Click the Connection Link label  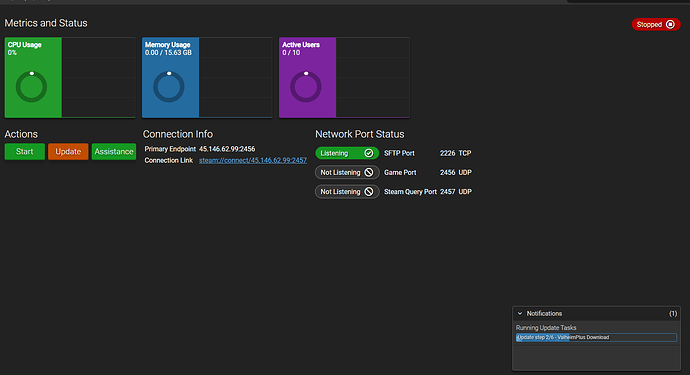(169, 160)
